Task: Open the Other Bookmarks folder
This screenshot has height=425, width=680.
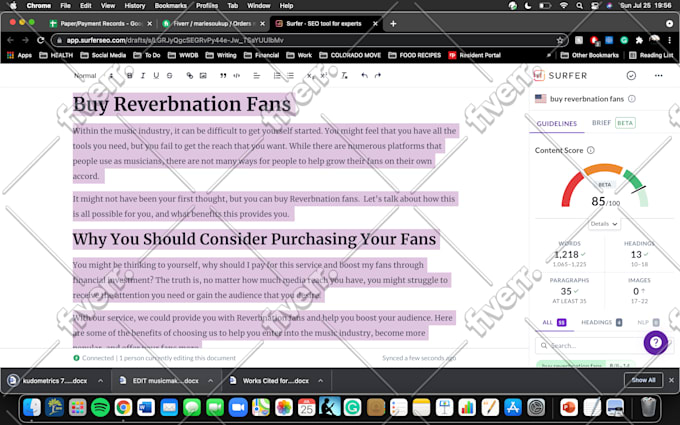Action: pyautogui.click(x=590, y=55)
